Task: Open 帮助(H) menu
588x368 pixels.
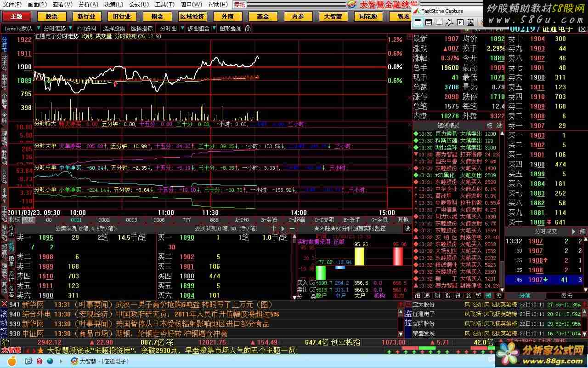Action: click(x=218, y=4)
